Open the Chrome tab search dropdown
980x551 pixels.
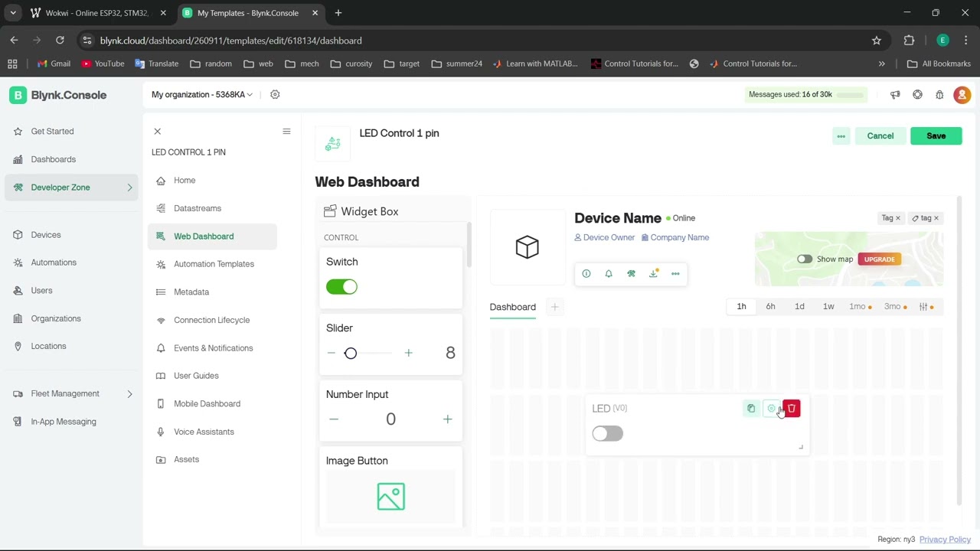coord(13,13)
